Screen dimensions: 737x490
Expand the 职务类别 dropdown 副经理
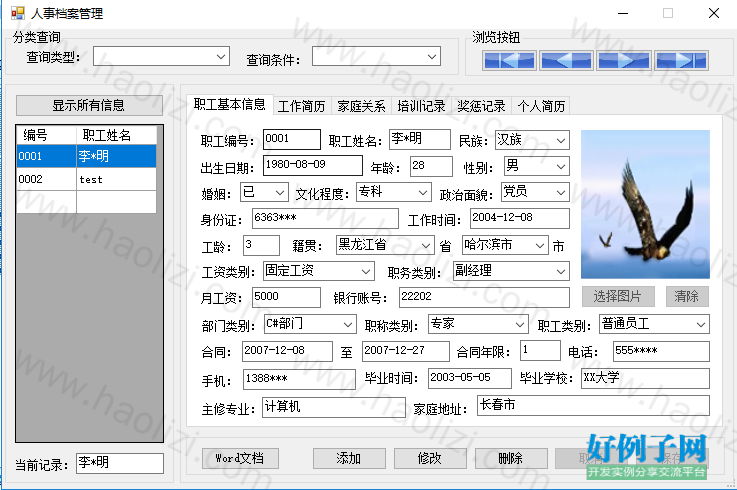point(511,271)
